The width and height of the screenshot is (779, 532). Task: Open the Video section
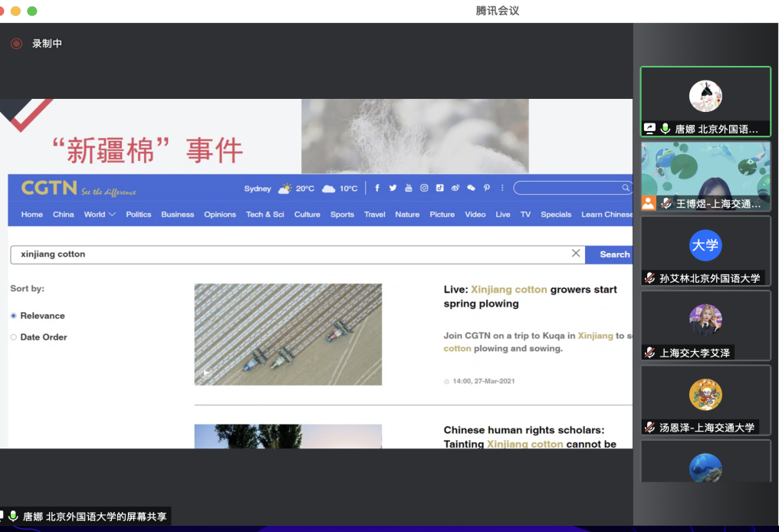coord(475,215)
